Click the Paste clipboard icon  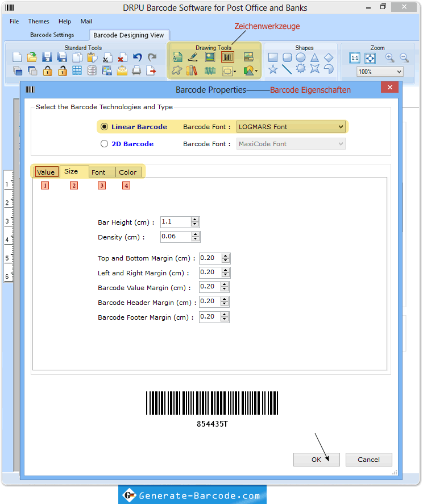click(92, 57)
